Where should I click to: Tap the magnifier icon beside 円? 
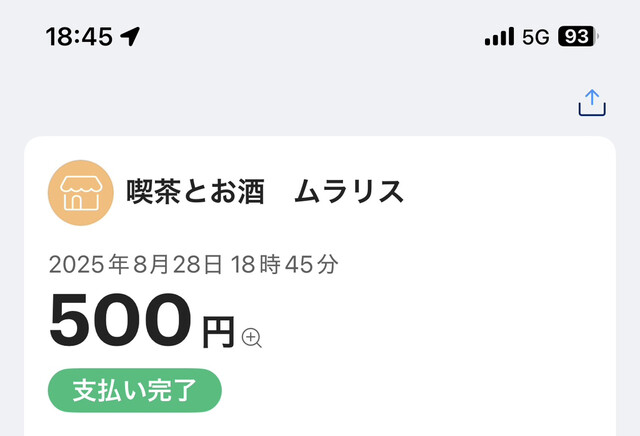pos(251,337)
